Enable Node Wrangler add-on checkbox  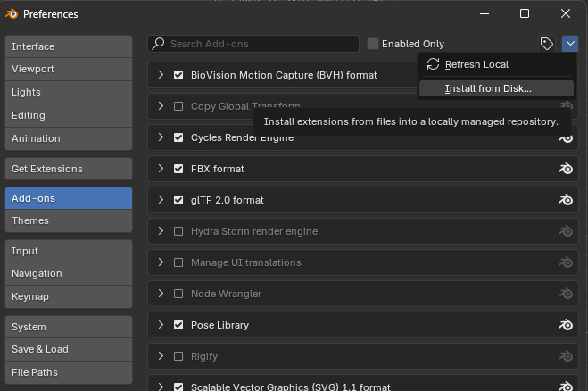178,294
